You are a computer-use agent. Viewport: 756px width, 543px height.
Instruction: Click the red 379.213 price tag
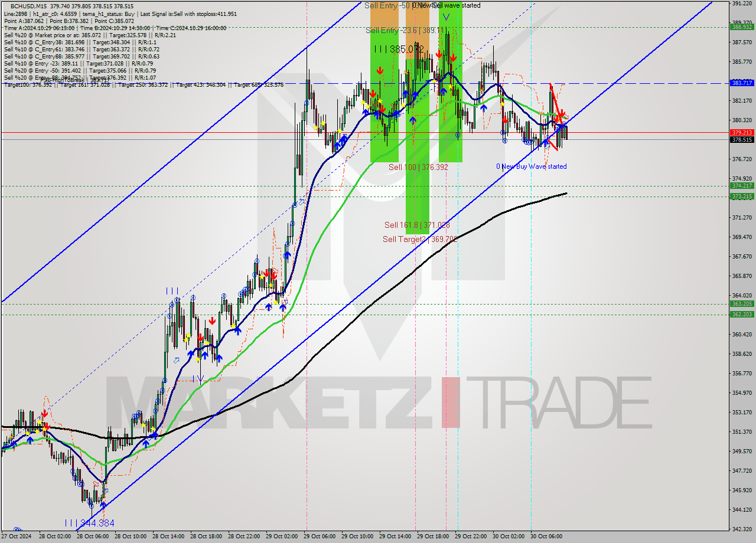[742, 133]
